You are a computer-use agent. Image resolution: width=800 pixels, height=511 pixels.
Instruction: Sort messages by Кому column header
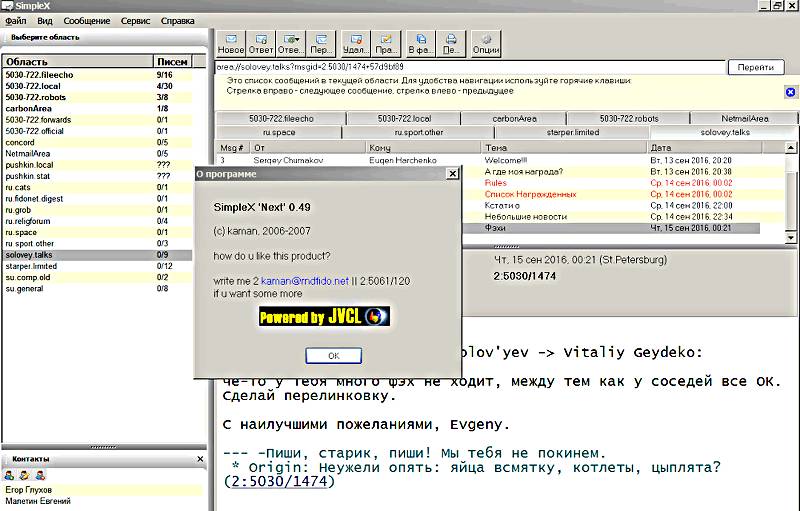[x=423, y=147]
